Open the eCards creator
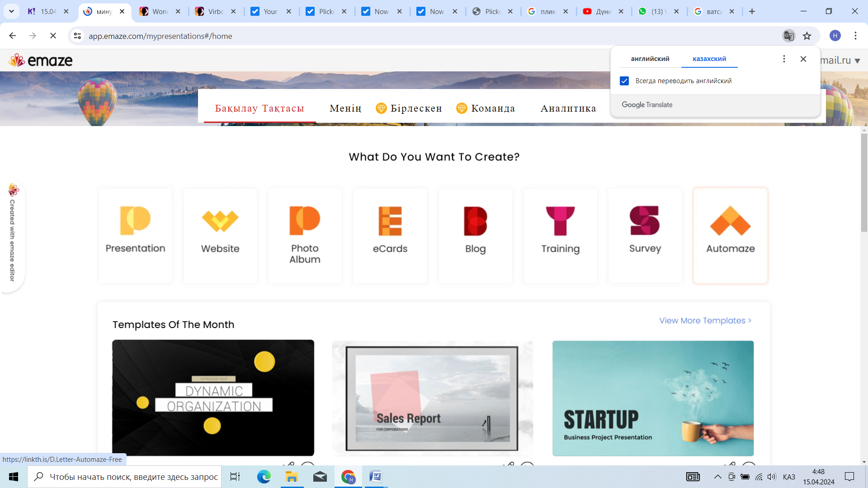The width and height of the screenshot is (868, 488). pyautogui.click(x=390, y=235)
